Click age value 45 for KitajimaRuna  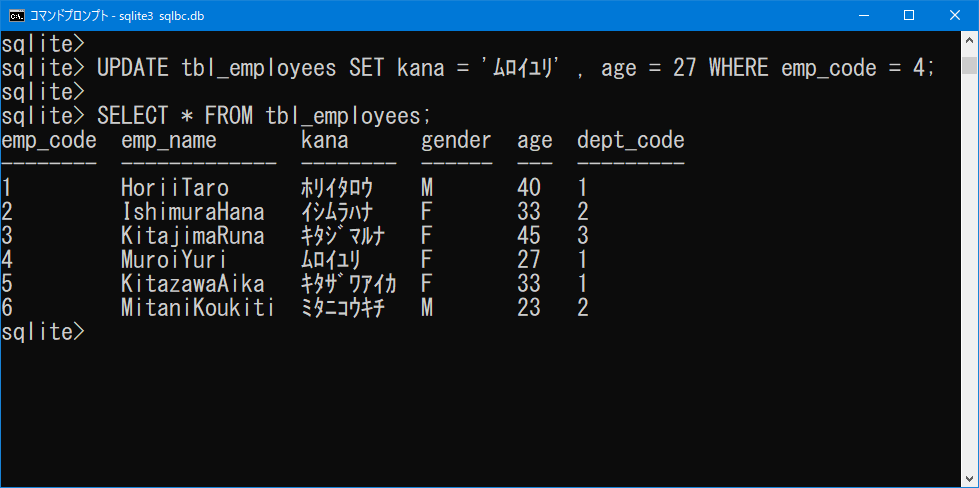click(x=529, y=236)
